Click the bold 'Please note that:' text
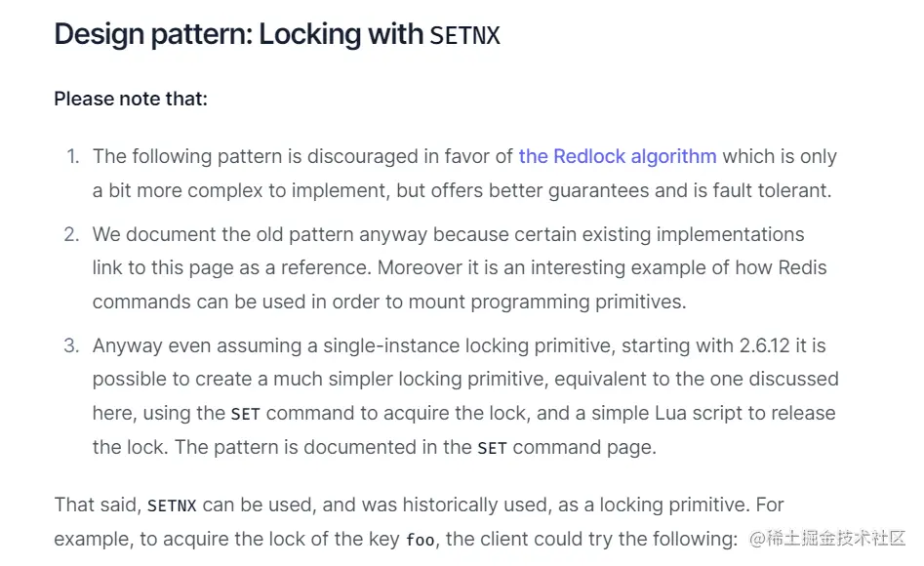Viewport: 924px width, 566px height. pos(131,99)
